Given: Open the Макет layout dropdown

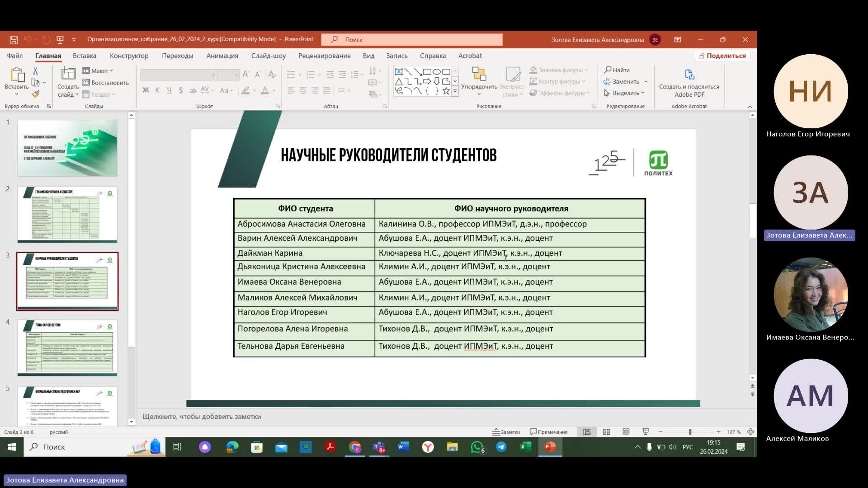Looking at the screenshot, I should point(98,71).
